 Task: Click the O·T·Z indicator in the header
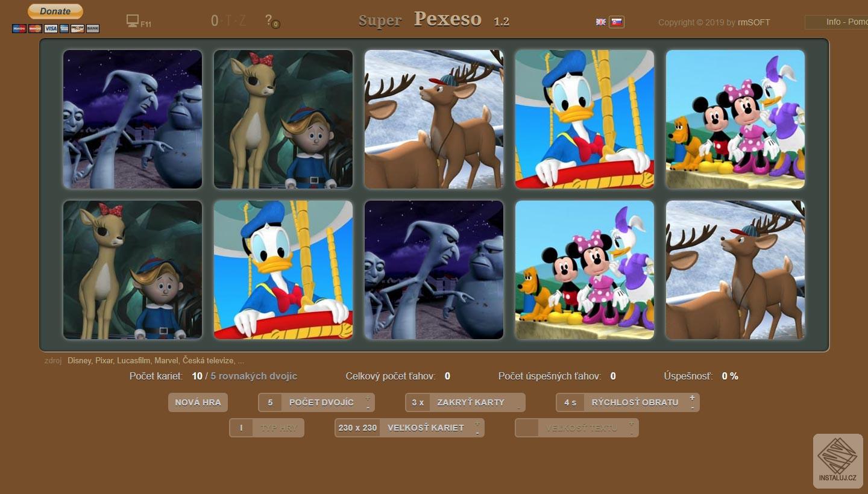[228, 20]
